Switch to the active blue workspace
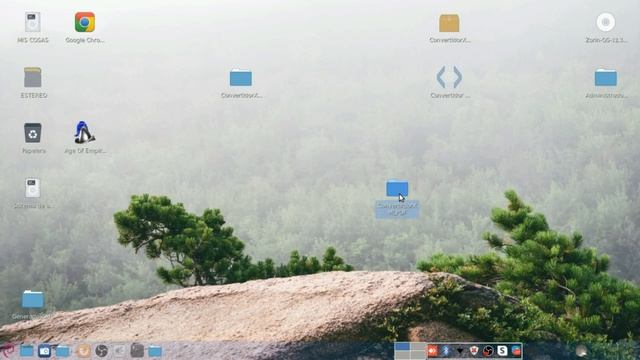 (x=402, y=347)
